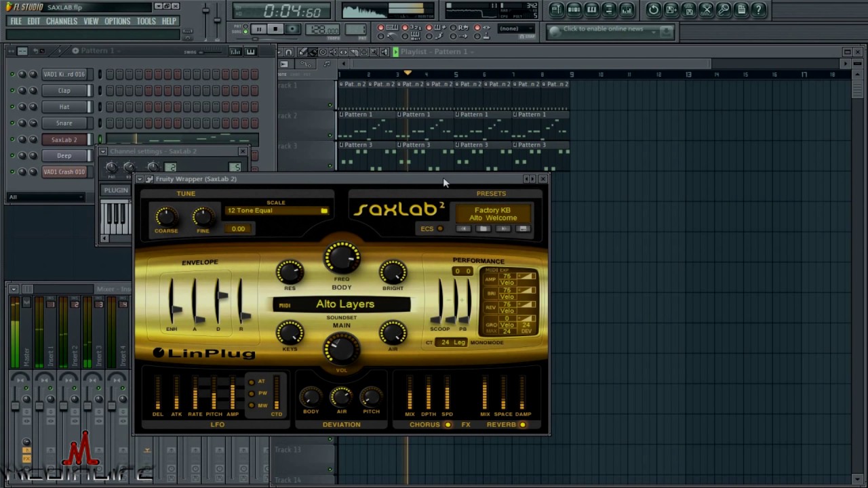
Task: Click the help question mark icon
Action: [x=759, y=9]
